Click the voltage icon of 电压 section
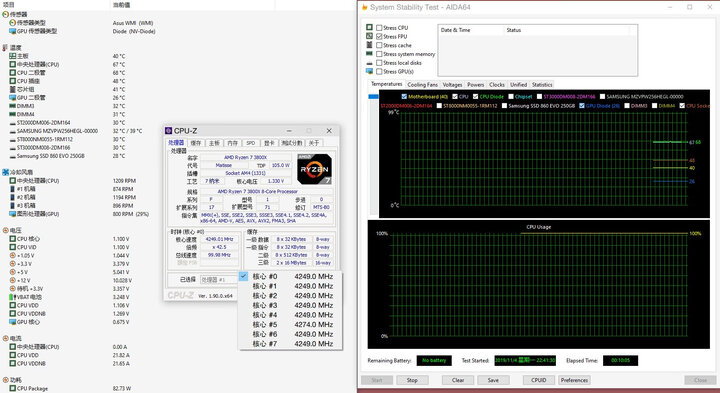The image size is (720, 393). tap(6, 230)
